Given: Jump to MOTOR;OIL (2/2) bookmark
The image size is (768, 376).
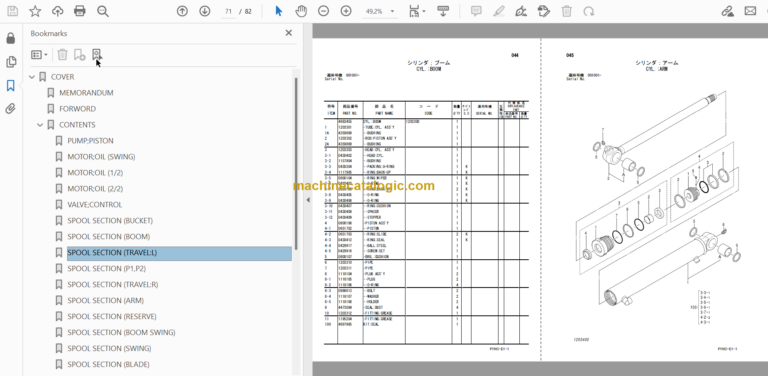Looking at the screenshot, I should click(x=95, y=188).
